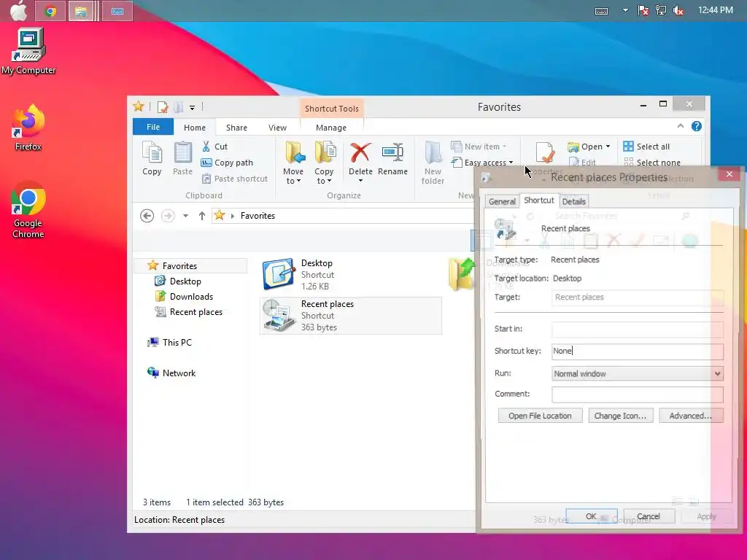
Task: Open the Open dropdown in ribbon
Action: pyautogui.click(x=589, y=147)
